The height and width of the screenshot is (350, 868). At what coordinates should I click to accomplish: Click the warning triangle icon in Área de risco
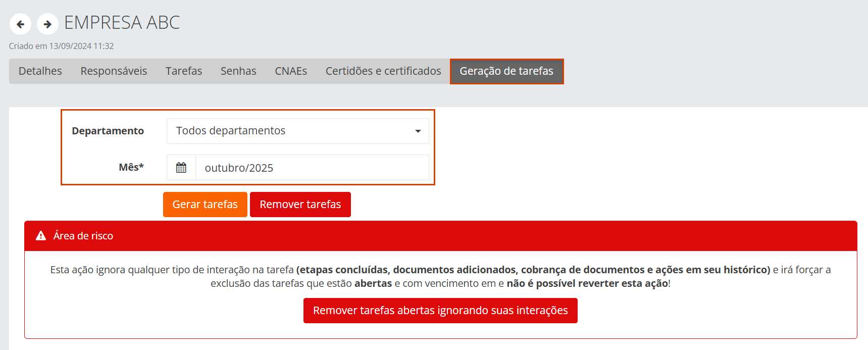[41, 236]
